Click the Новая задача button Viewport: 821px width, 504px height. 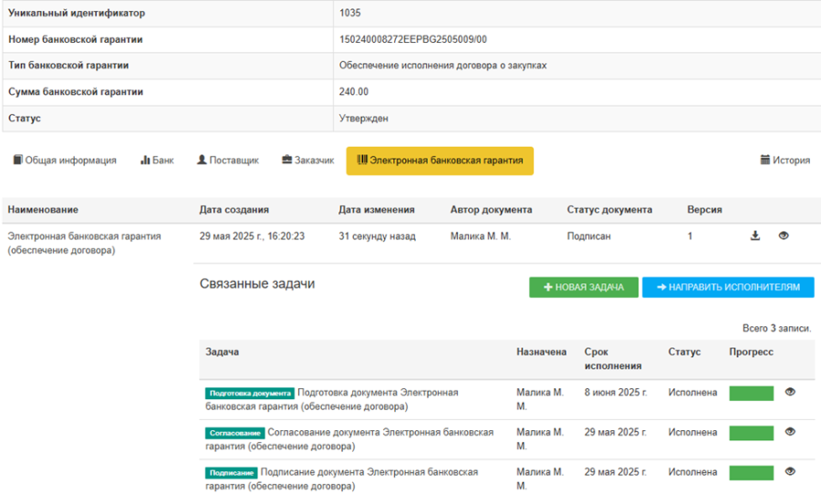pyautogui.click(x=583, y=287)
